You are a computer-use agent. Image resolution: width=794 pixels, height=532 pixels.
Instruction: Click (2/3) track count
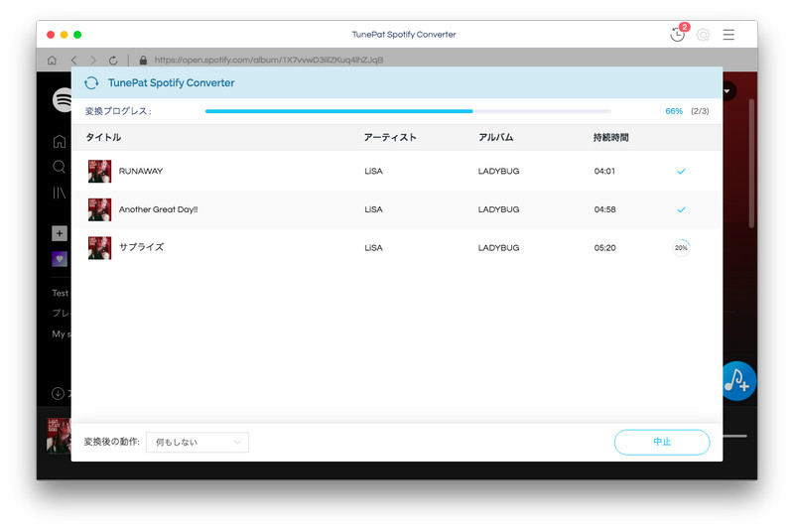[x=700, y=111]
